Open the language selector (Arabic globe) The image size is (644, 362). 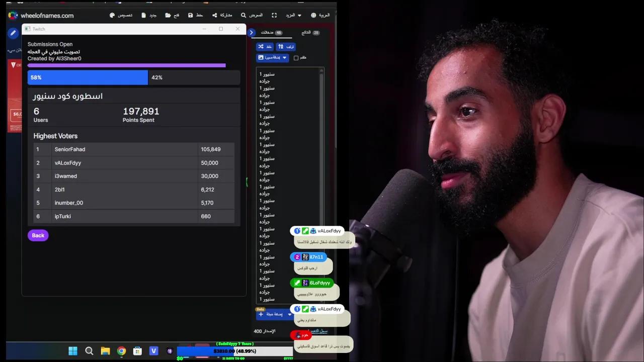point(320,15)
